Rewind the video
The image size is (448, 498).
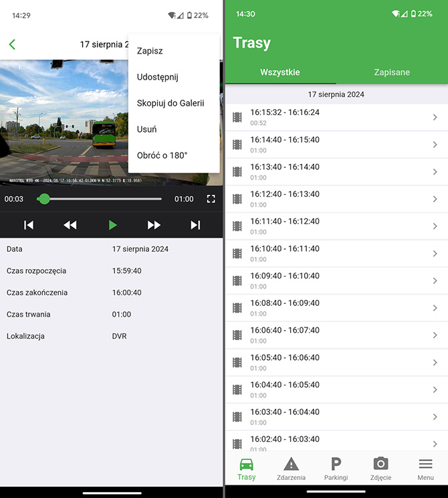click(70, 225)
